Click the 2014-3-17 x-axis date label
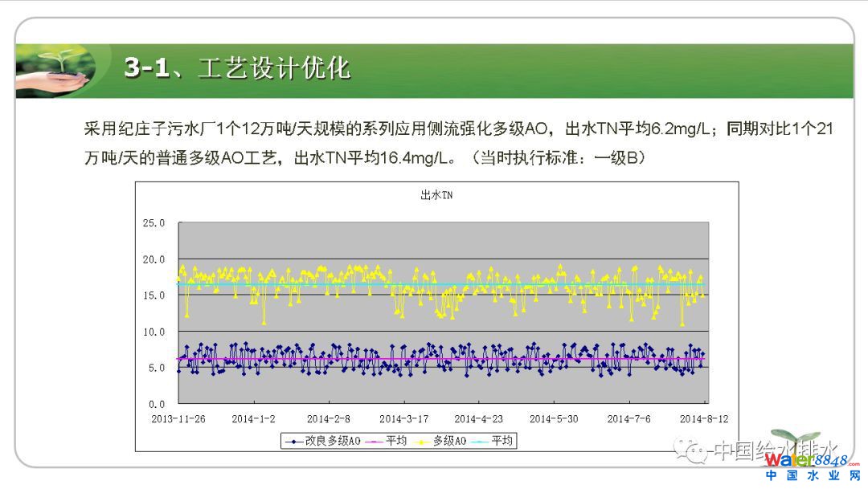This screenshot has width=868, height=489. (403, 419)
